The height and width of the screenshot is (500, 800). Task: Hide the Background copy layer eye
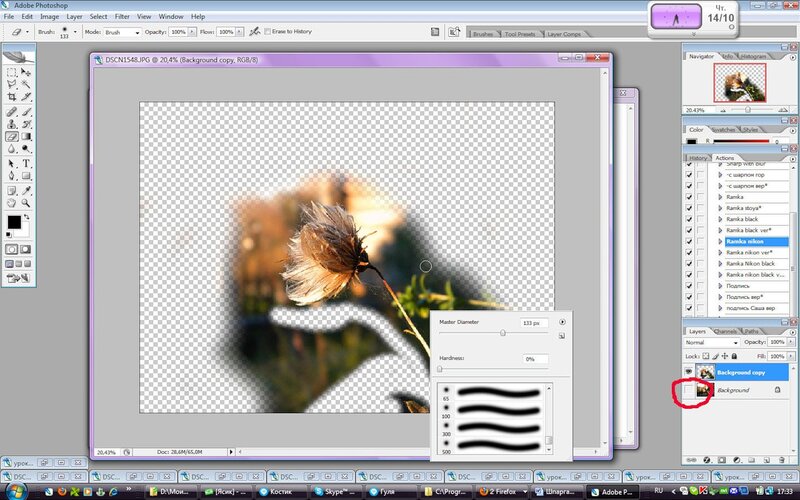689,372
